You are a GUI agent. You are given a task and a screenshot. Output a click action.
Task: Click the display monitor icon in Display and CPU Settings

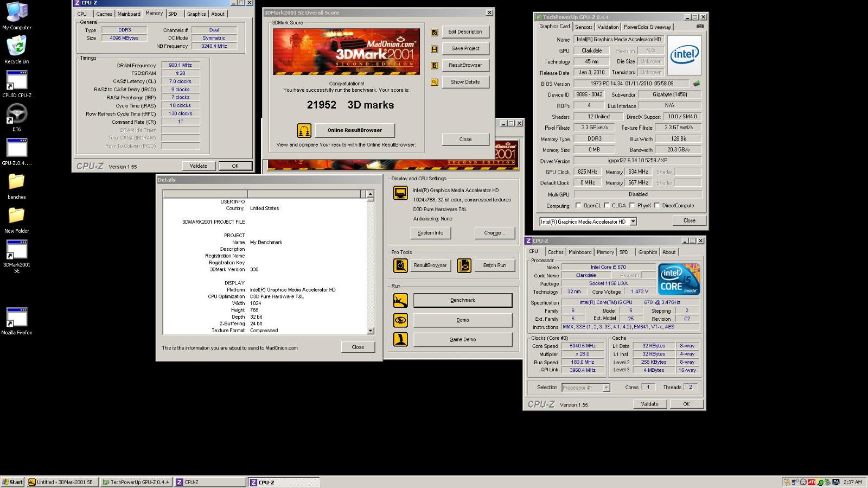click(x=400, y=193)
